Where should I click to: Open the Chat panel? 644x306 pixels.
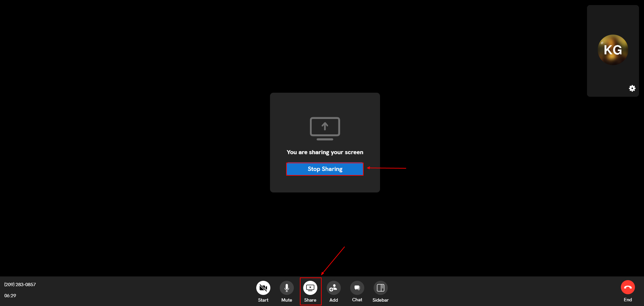click(357, 288)
